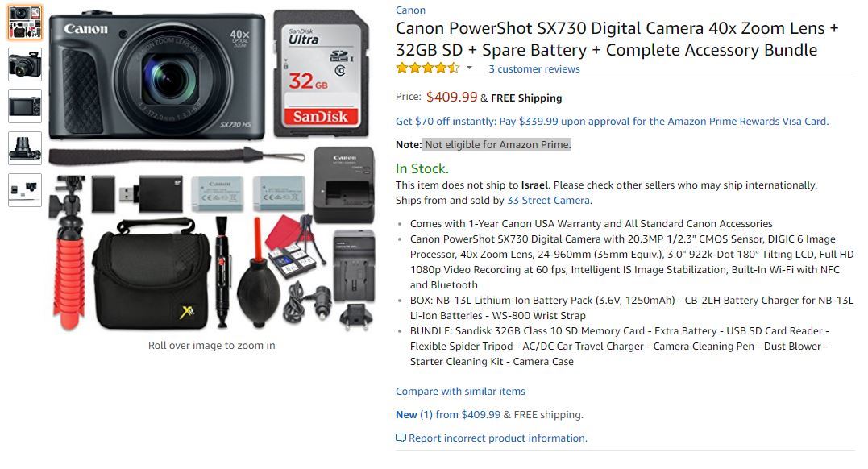This screenshot has height=469, width=868.
Task: Click the Get $70 off instantly offer
Action: pyautogui.click(x=612, y=122)
